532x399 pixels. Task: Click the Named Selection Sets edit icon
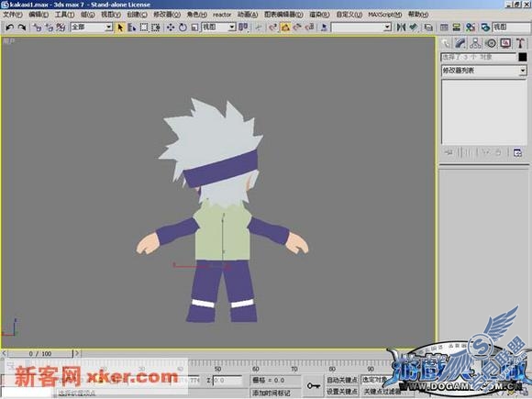click(x=324, y=28)
